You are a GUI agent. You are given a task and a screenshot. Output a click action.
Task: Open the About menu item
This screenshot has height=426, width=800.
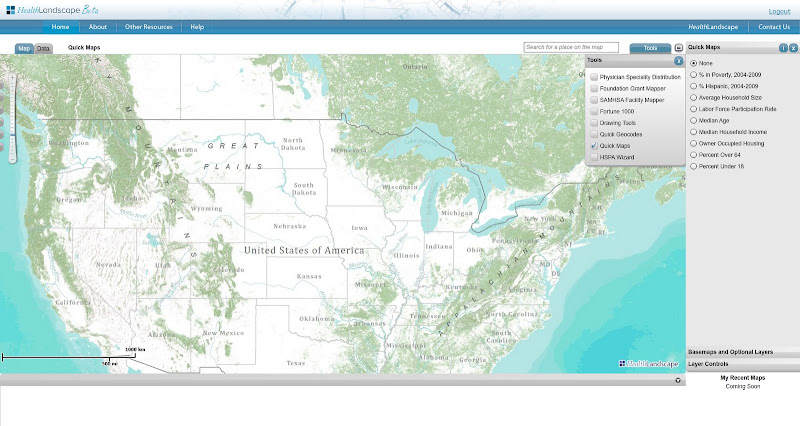pyautogui.click(x=97, y=27)
